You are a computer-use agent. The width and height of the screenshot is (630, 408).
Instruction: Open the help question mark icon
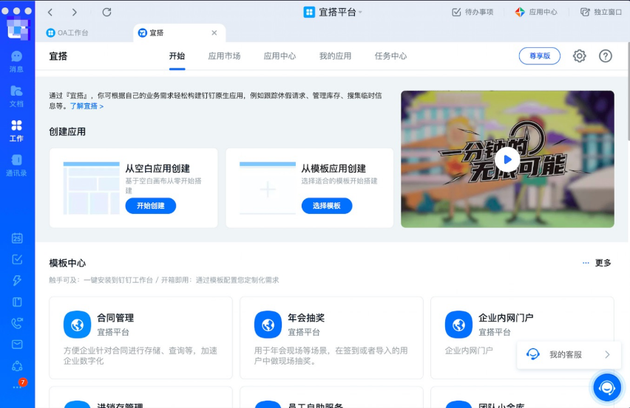(x=605, y=56)
